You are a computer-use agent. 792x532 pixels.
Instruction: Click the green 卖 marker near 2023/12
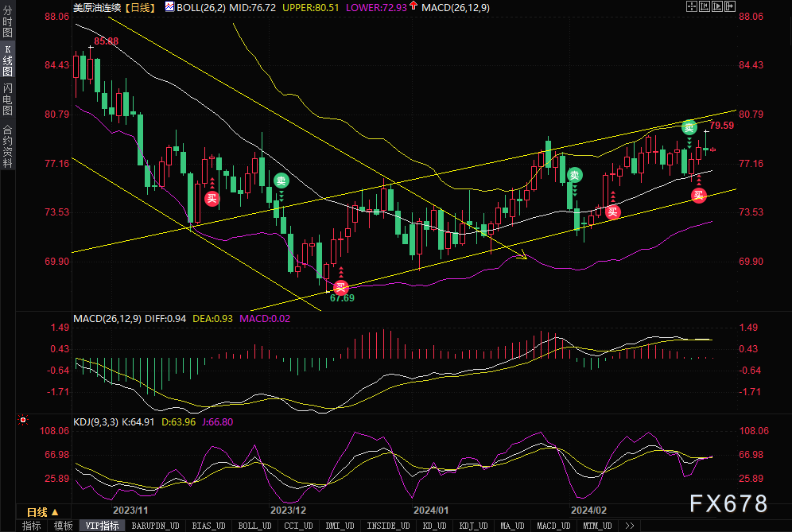coord(281,181)
